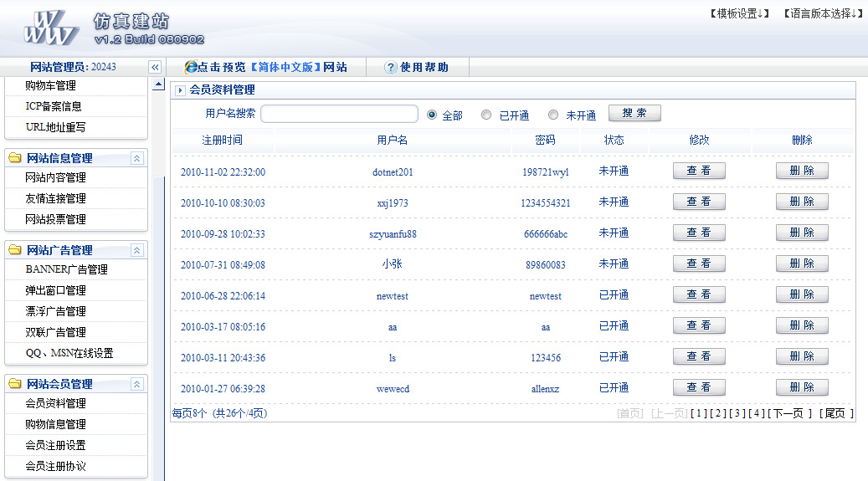Select the 未开通 radio filter

[553, 115]
